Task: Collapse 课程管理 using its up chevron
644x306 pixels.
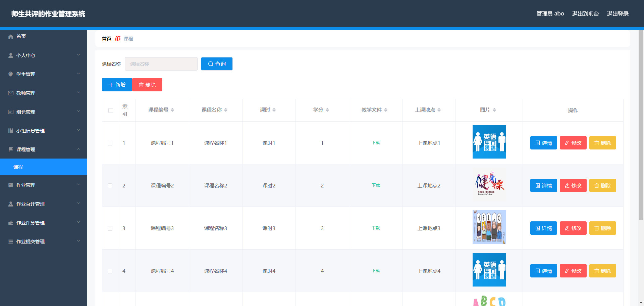Action: click(78, 149)
